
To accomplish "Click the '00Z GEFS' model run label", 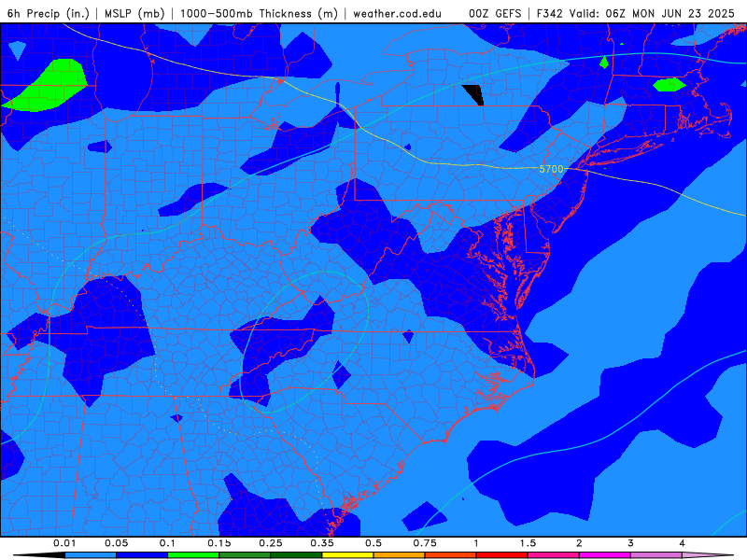I will (495, 13).
